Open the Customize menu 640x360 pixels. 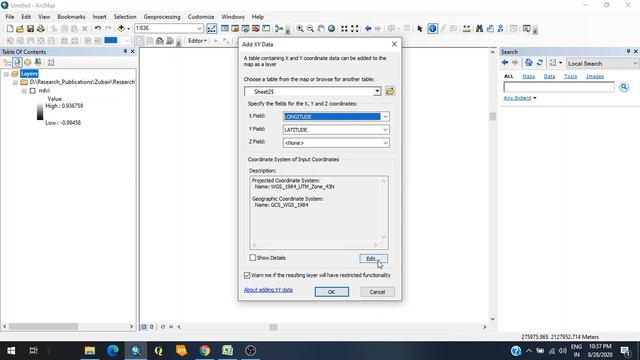coord(201,17)
